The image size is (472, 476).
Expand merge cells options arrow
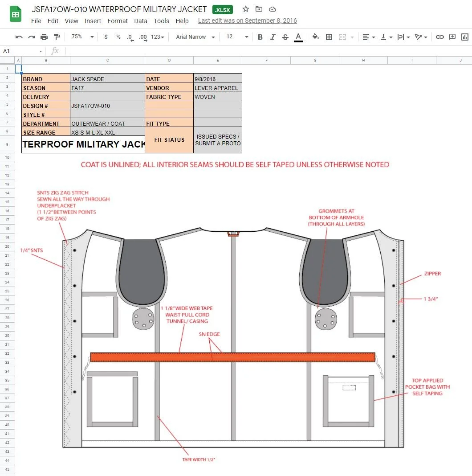point(352,37)
